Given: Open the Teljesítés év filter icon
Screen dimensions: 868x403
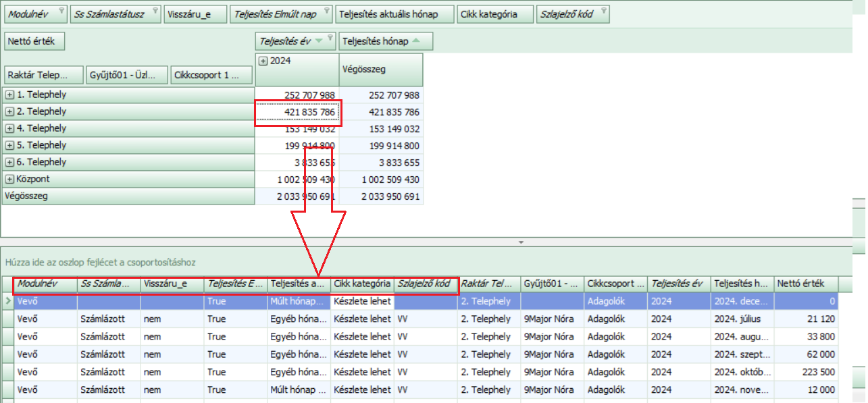Looking at the screenshot, I should coord(329,38).
